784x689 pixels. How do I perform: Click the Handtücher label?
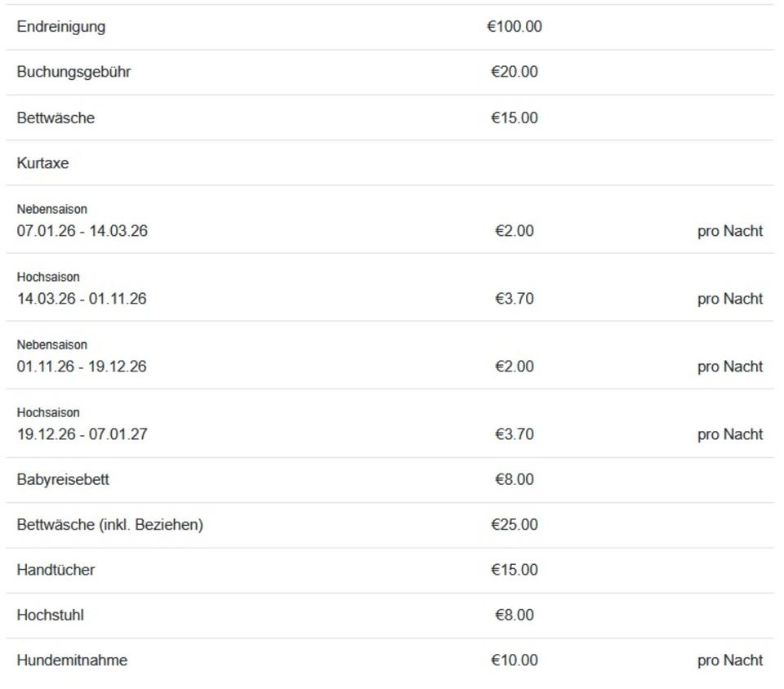click(56, 570)
